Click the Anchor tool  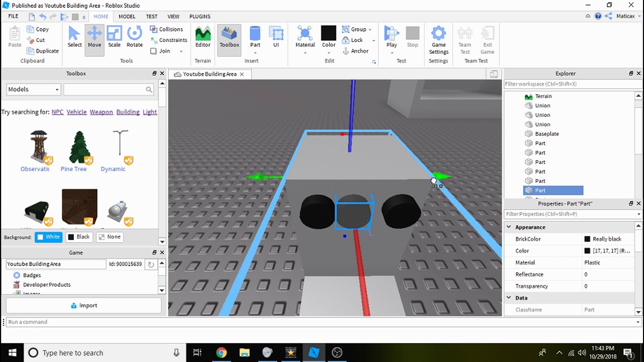coord(355,51)
